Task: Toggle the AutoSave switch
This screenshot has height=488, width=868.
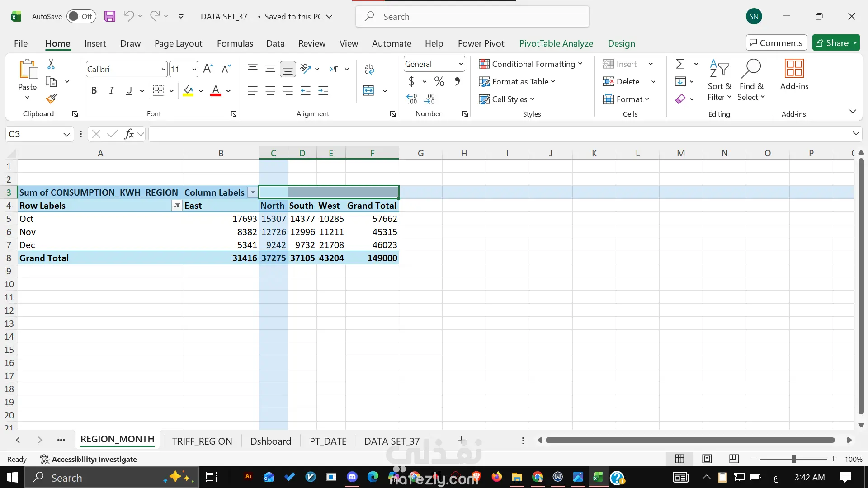Action: click(x=81, y=17)
